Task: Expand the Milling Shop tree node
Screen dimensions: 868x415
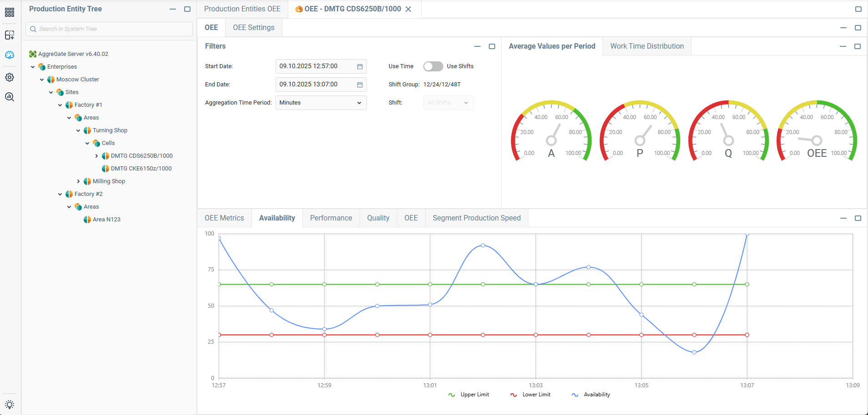Action: tap(78, 181)
